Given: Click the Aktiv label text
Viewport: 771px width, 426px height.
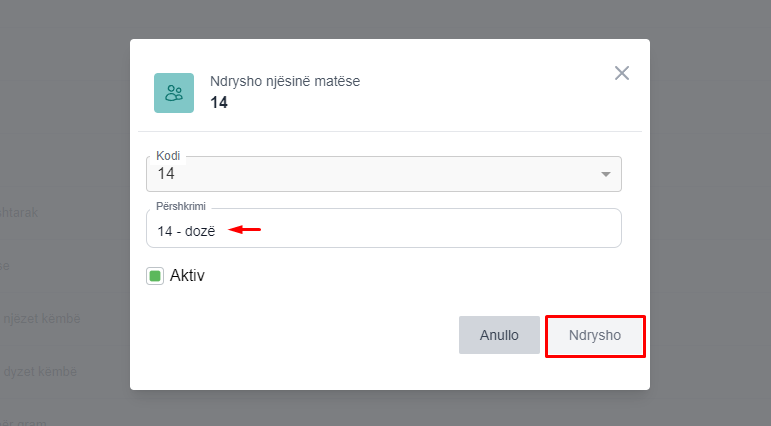Looking at the screenshot, I should click(x=187, y=275).
